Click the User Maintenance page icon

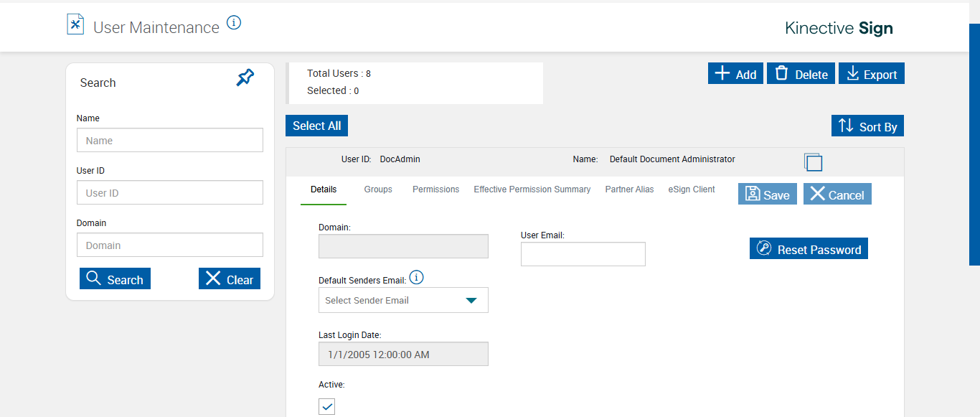click(x=75, y=25)
